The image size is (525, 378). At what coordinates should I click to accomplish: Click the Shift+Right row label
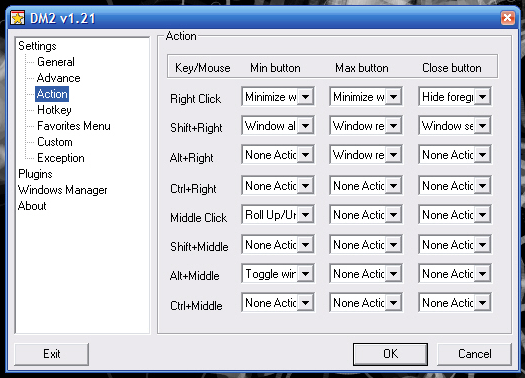pos(196,128)
